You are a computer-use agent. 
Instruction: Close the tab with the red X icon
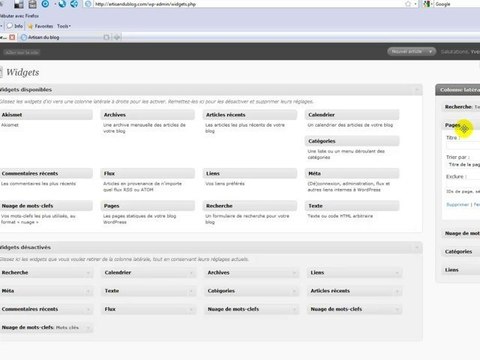(12, 37)
